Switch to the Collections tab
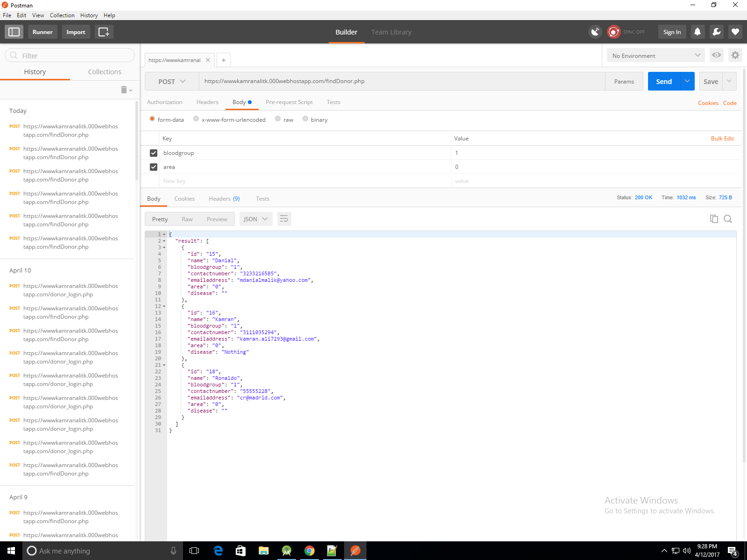Image resolution: width=747 pixels, height=560 pixels. click(x=105, y=72)
